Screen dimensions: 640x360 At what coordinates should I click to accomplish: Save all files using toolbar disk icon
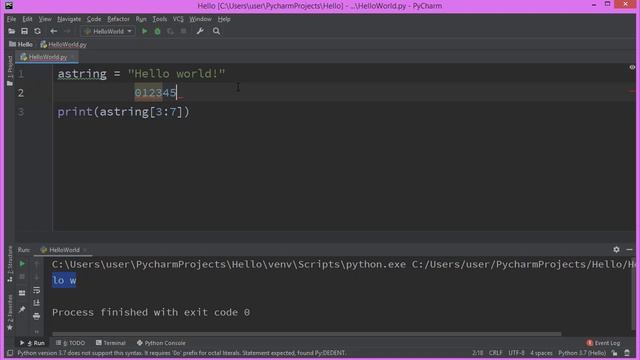[x=24, y=31]
